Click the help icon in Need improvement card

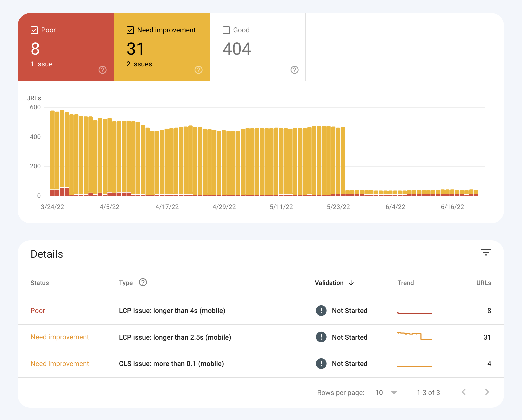point(198,70)
